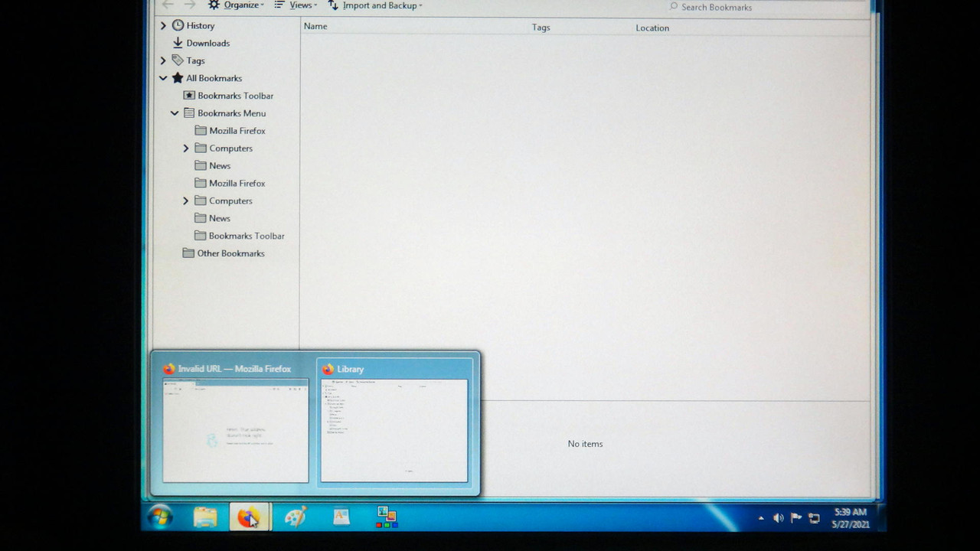Screen dimensions: 980x551
Task: Collapse the All Bookmarks node
Action: [x=163, y=78]
